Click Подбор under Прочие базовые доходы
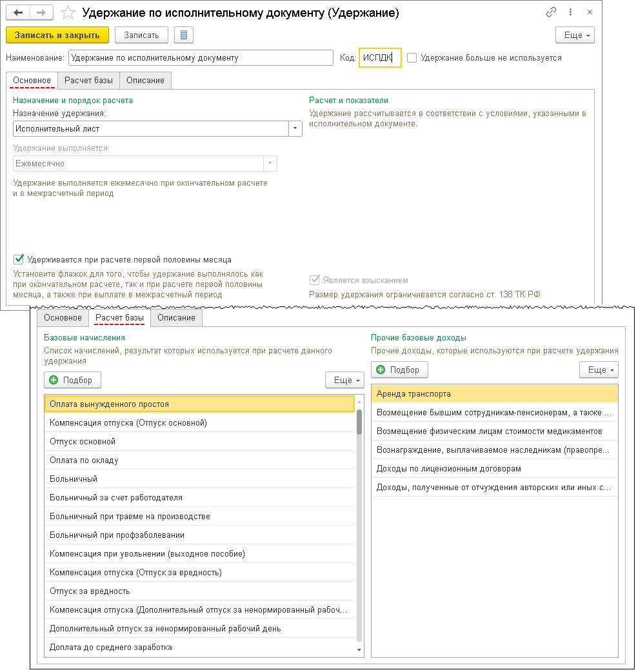The height and width of the screenshot is (672, 636). point(399,370)
